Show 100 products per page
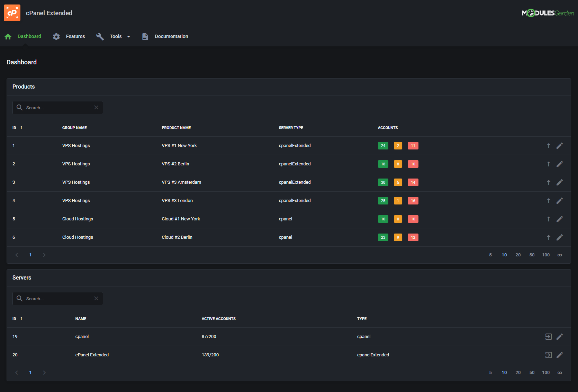The height and width of the screenshot is (392, 578). [546, 255]
